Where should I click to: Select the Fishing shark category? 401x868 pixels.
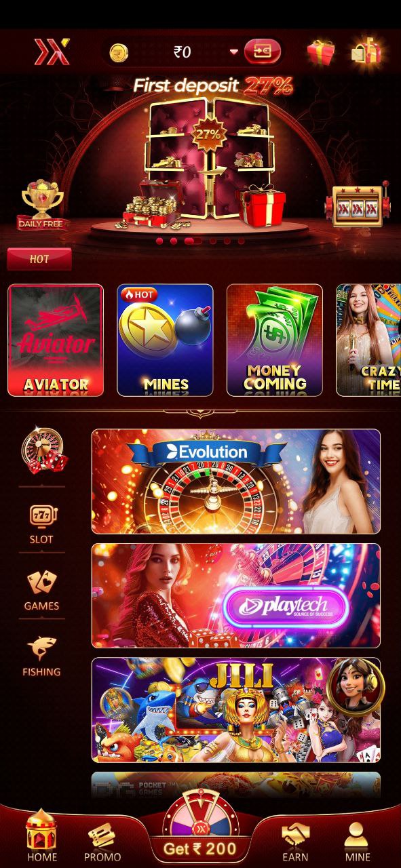pos(42,656)
